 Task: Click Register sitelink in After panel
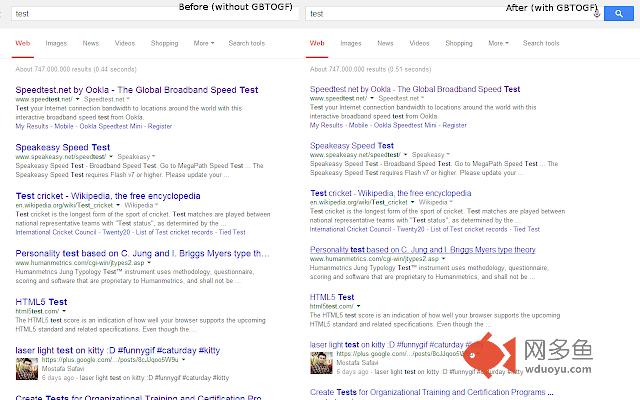pyautogui.click(x=454, y=125)
